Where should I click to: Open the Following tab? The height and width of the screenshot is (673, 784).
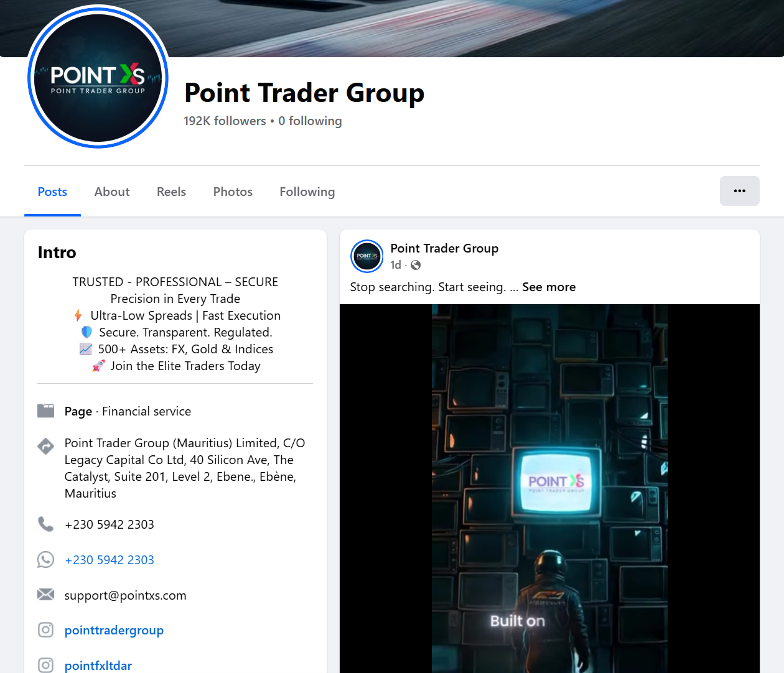307,192
